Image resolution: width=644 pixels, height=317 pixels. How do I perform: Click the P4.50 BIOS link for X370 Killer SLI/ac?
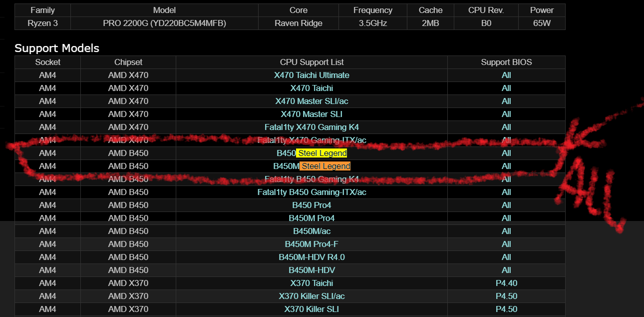(506, 296)
